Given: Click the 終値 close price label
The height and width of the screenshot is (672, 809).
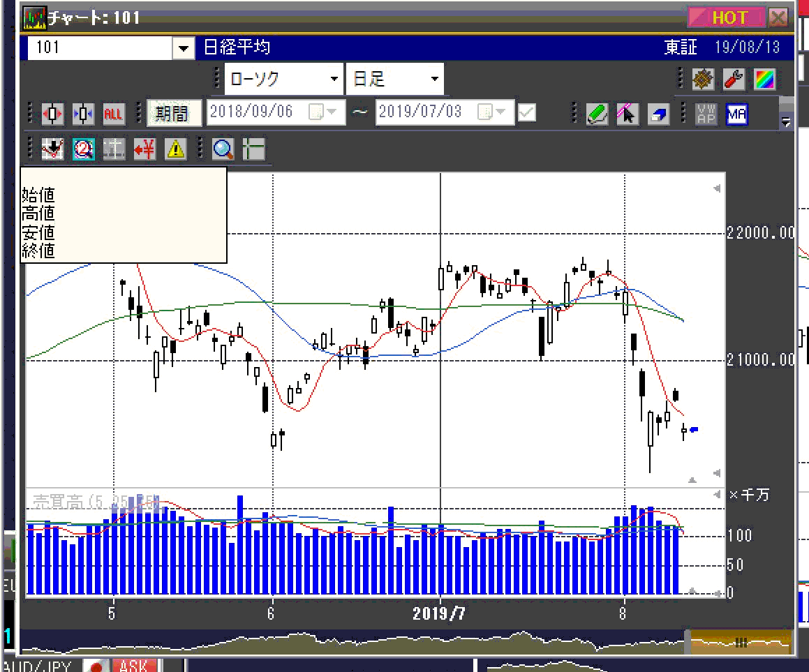Looking at the screenshot, I should tap(38, 251).
